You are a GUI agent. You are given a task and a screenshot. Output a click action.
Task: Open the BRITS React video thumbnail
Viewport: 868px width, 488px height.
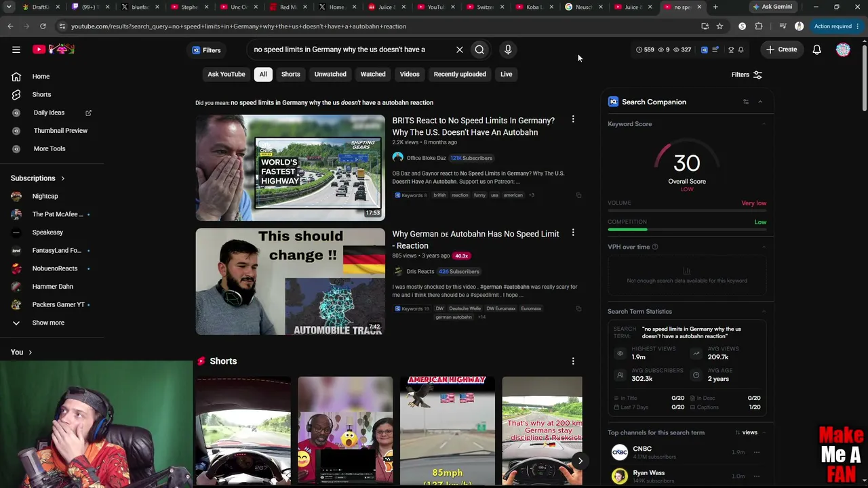[x=290, y=168]
